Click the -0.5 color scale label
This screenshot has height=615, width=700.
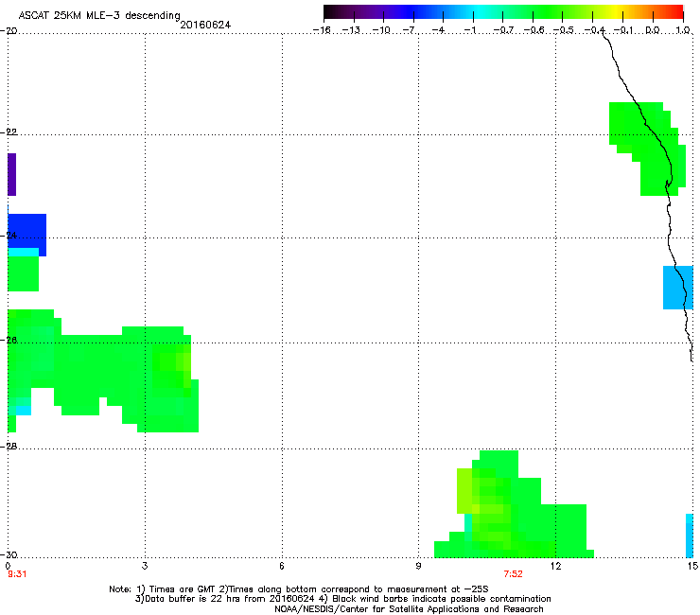(x=564, y=30)
